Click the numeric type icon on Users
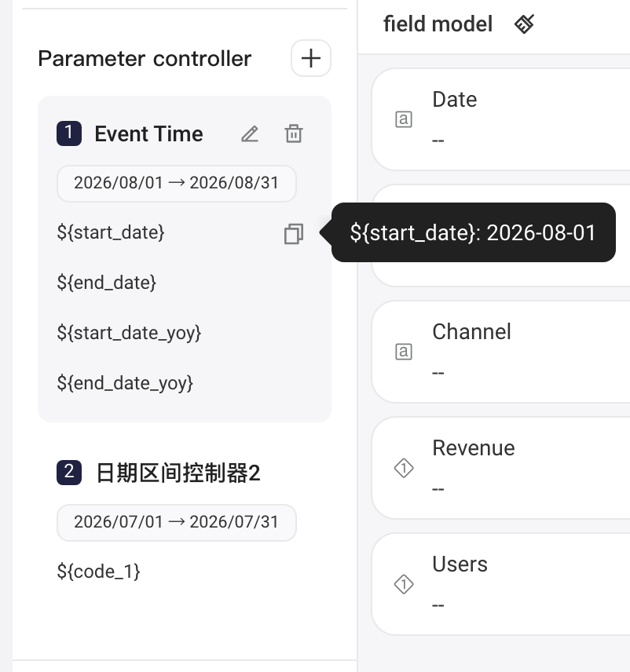630x672 pixels. tap(404, 584)
